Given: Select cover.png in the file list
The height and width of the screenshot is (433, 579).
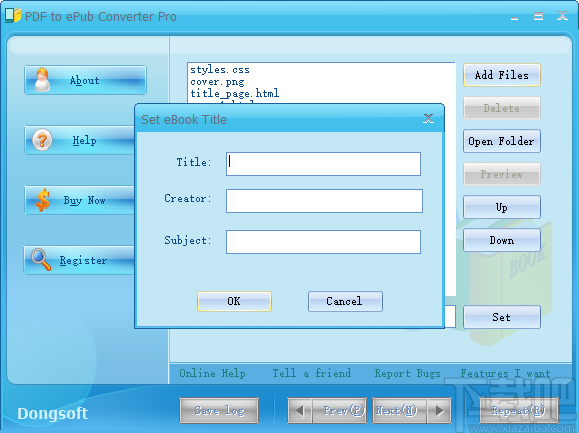Looking at the screenshot, I should point(217,81).
